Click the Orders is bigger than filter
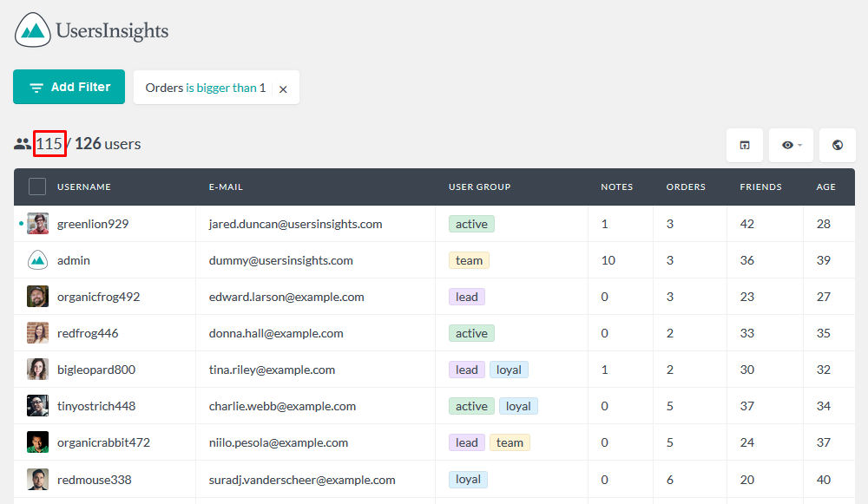The width and height of the screenshot is (868, 504). (x=206, y=88)
